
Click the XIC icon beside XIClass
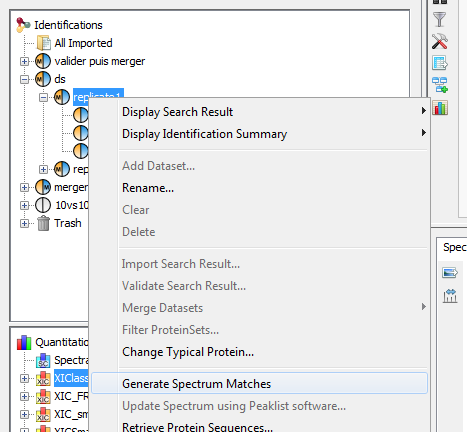tap(43, 378)
